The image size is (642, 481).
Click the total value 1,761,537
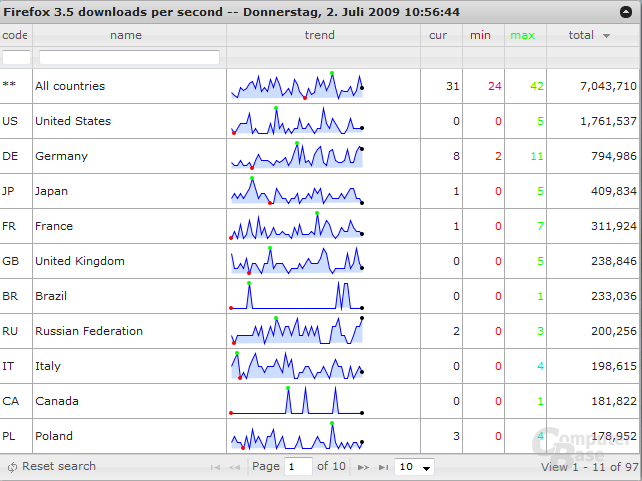[608, 121]
